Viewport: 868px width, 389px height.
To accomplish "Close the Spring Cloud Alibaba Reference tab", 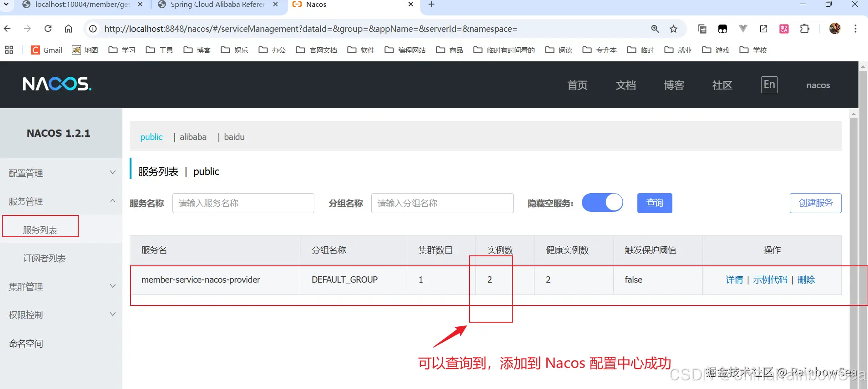I will click(x=276, y=5).
